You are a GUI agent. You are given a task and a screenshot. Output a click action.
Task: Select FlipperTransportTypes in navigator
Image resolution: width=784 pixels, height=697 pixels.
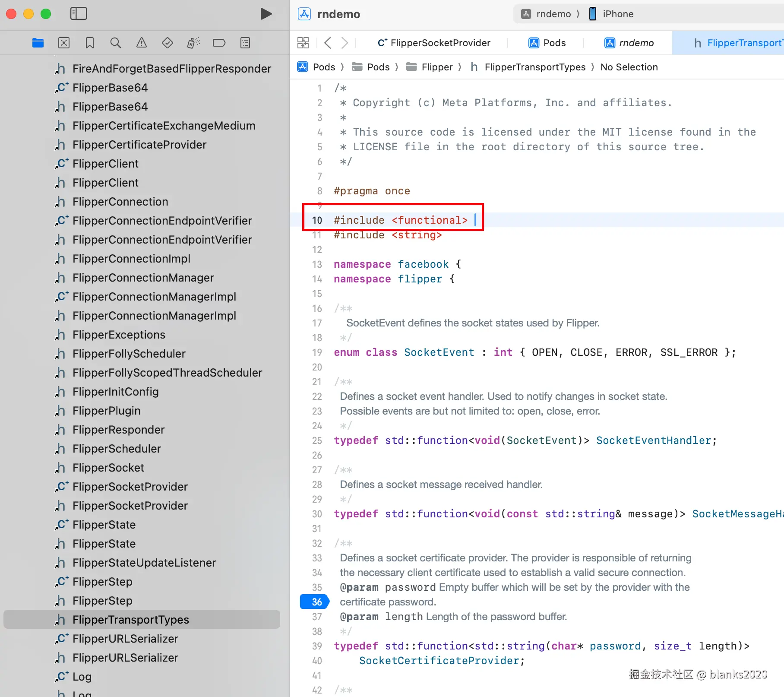(x=142, y=620)
